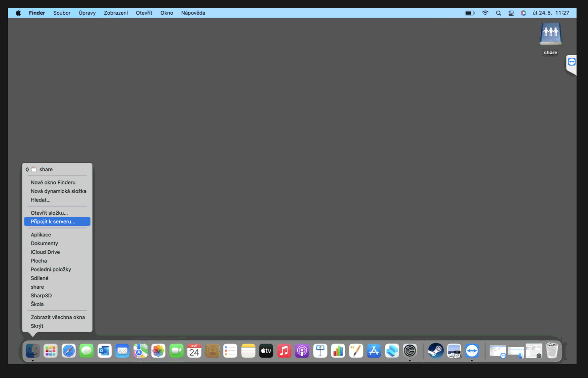Open the Soubor menu in menu bar
Screen dimensions: 588x378
click(x=62, y=13)
